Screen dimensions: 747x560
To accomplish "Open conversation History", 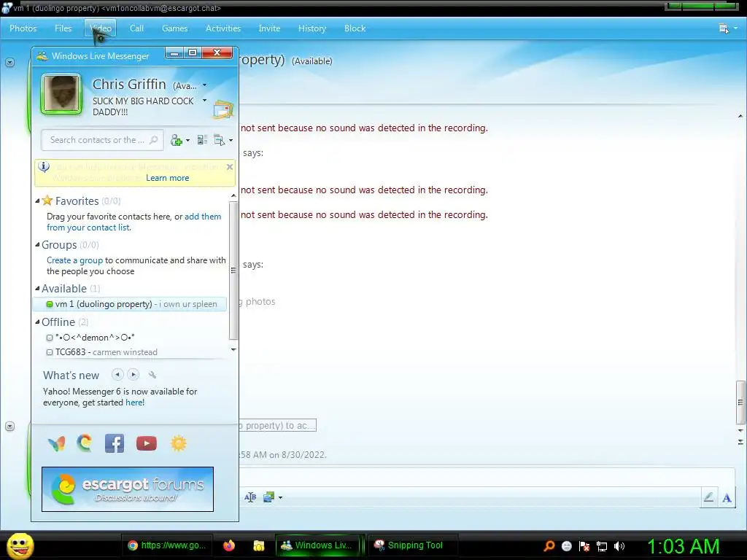I will [x=312, y=28].
